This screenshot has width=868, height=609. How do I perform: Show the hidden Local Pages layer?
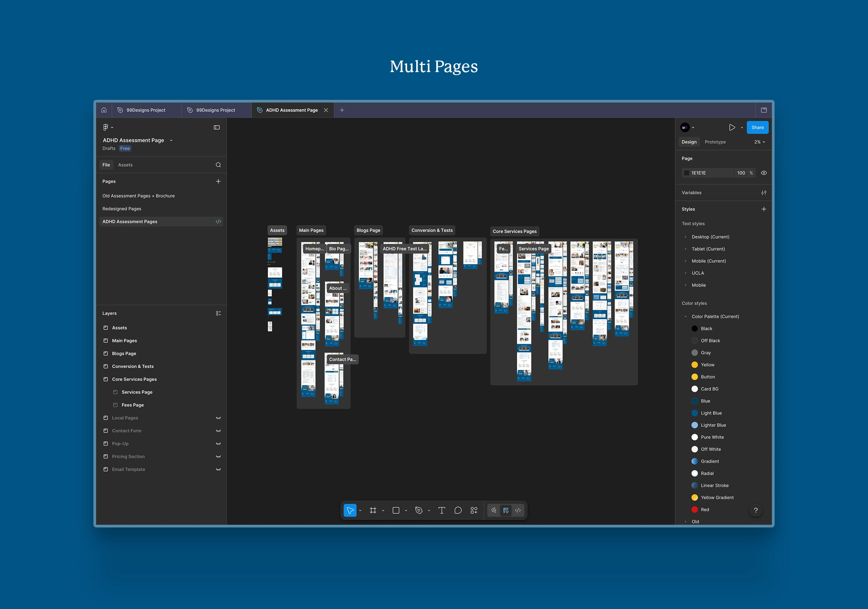point(218,418)
